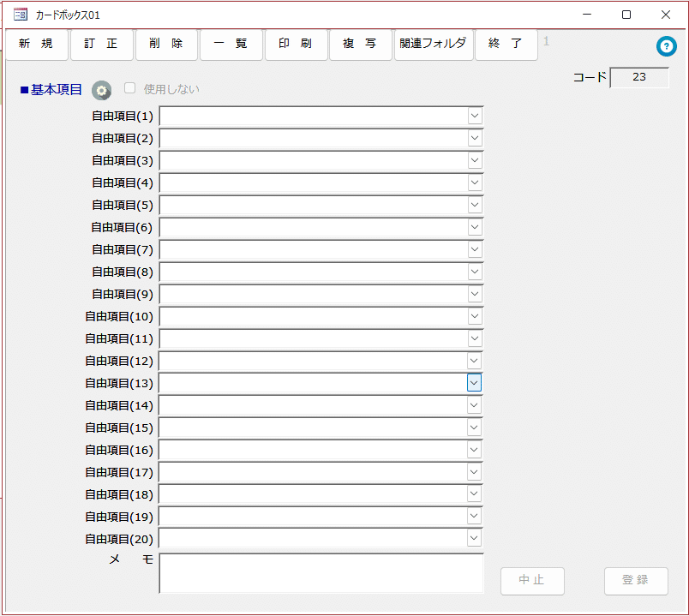Toggle the 使用しない checkbox
This screenshot has height=616, width=689.
(129, 88)
